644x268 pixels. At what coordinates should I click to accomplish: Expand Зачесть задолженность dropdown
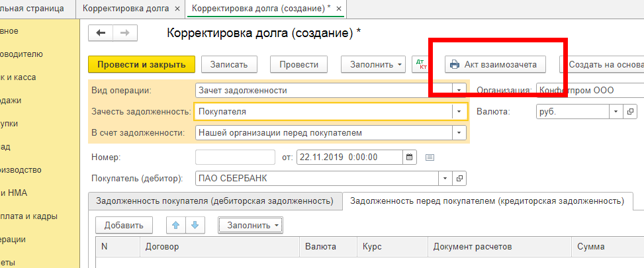point(459,112)
